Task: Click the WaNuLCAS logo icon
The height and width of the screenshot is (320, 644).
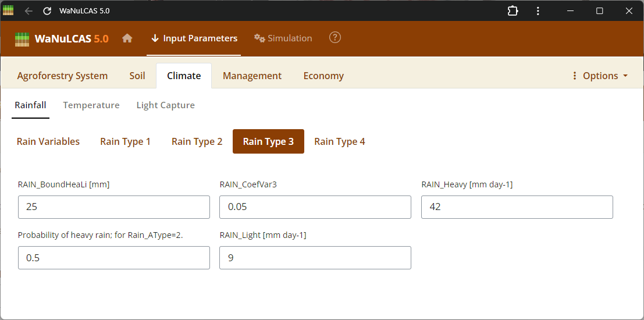Action: point(22,39)
